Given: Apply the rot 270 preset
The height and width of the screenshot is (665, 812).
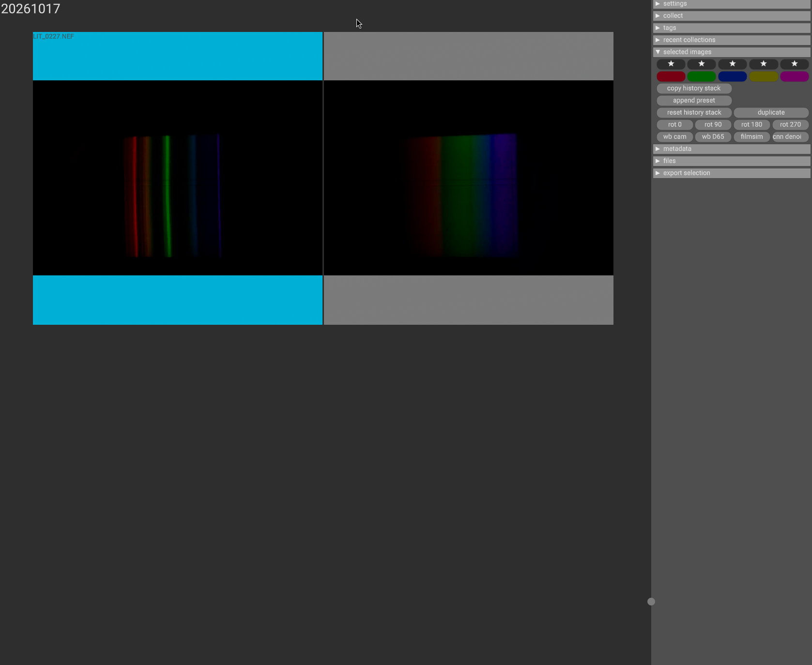Looking at the screenshot, I should tap(791, 124).
